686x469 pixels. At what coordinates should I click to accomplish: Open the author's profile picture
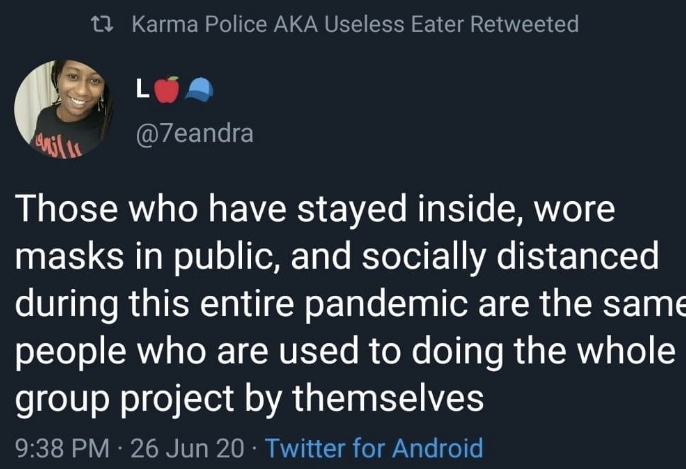click(x=64, y=109)
